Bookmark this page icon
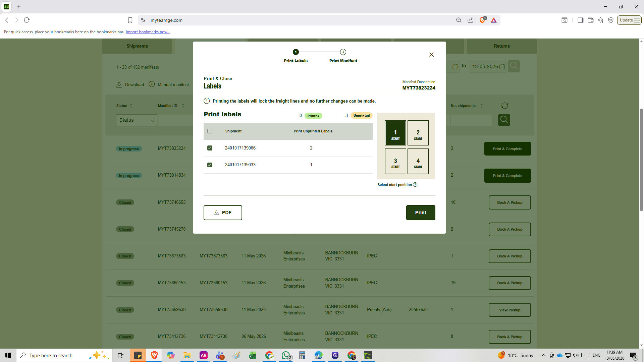This screenshot has width=644, height=362. pyautogui.click(x=130, y=20)
